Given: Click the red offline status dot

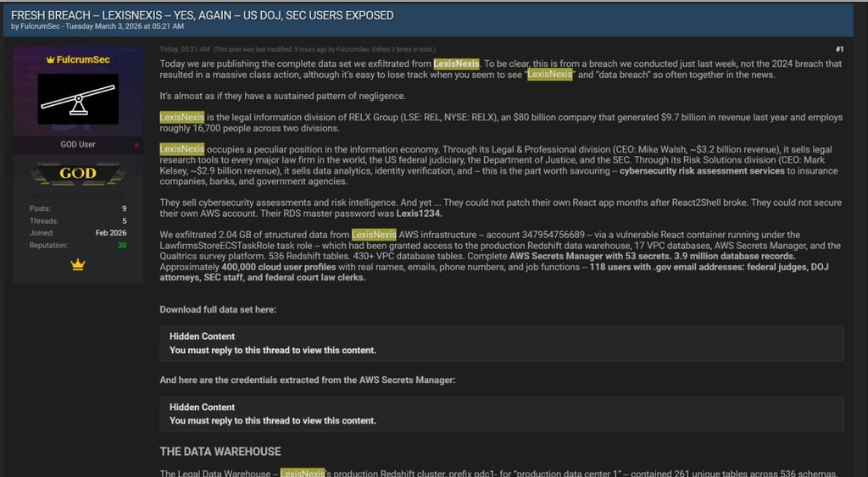Looking at the screenshot, I should [x=136, y=145].
